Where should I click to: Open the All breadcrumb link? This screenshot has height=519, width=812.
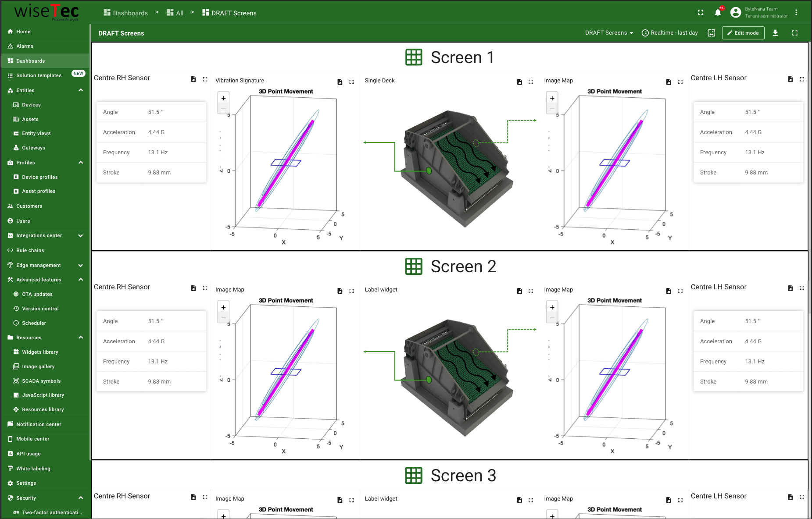(175, 13)
